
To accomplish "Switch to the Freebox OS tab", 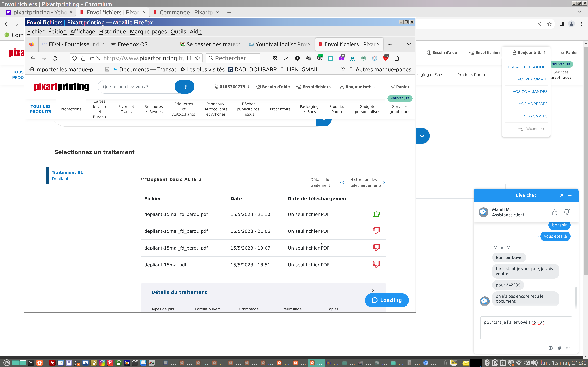I will click(x=133, y=44).
